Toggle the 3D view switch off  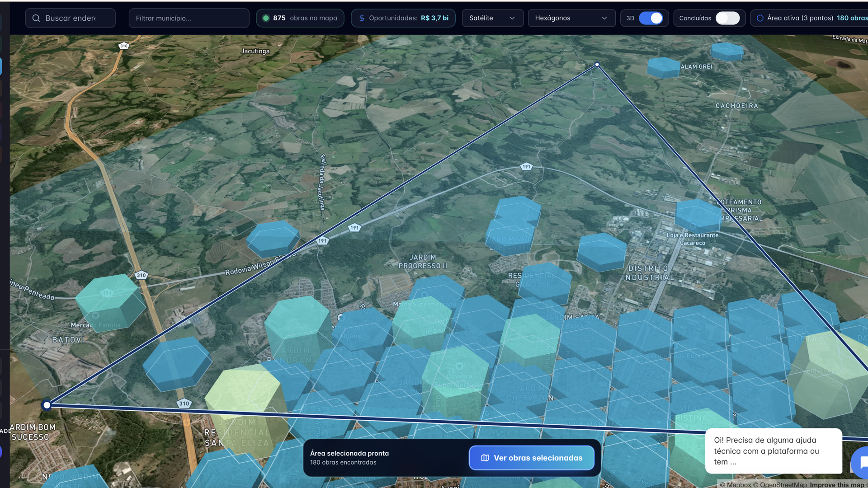(x=651, y=18)
